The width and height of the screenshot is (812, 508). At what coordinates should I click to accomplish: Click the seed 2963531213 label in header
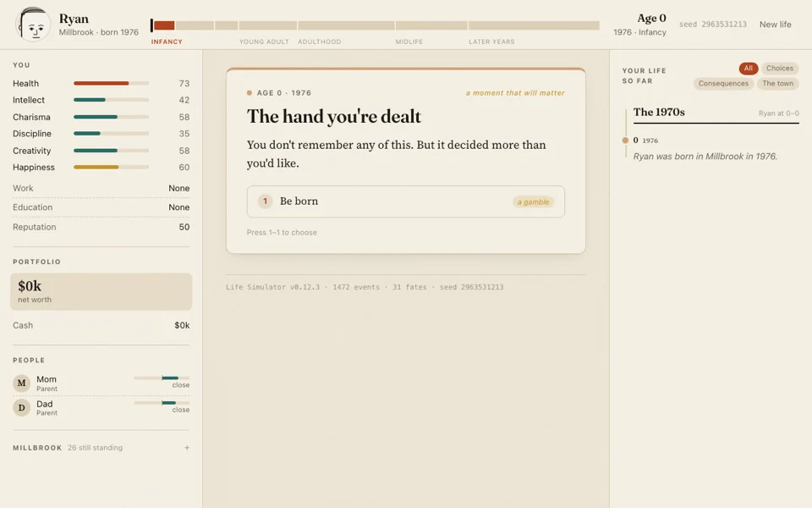pos(712,25)
